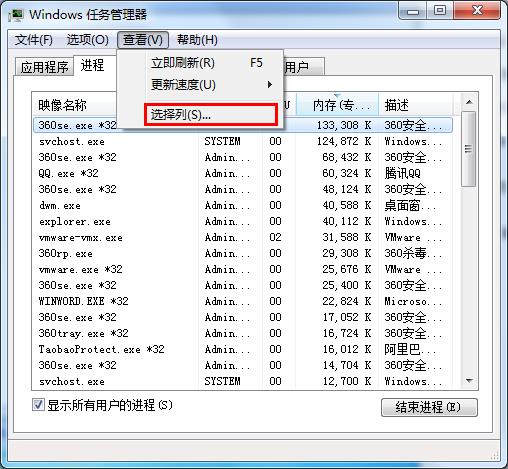Minimize the Task Manager window
Image resolution: width=508 pixels, height=469 pixels.
413,12
